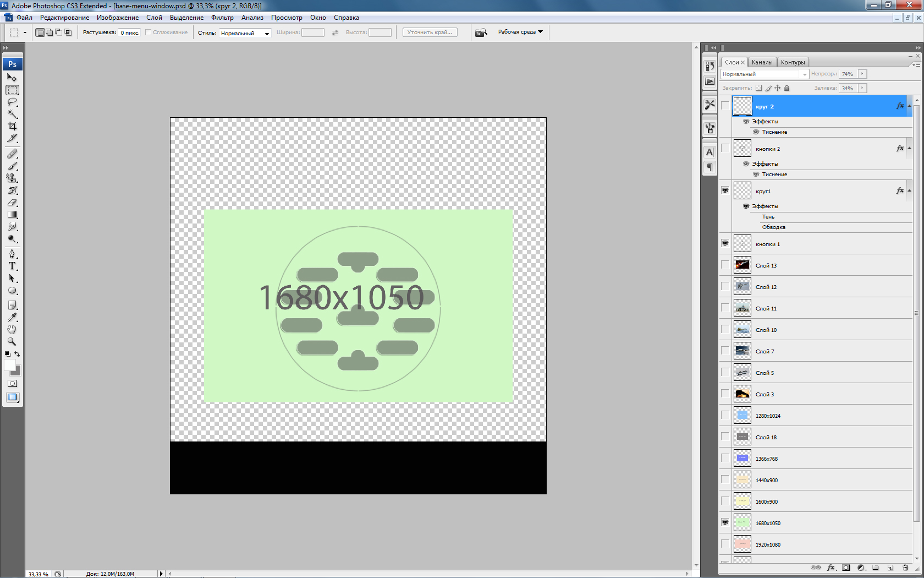Click the Рабочая среда workspace button
The height and width of the screenshot is (578, 924).
point(520,32)
